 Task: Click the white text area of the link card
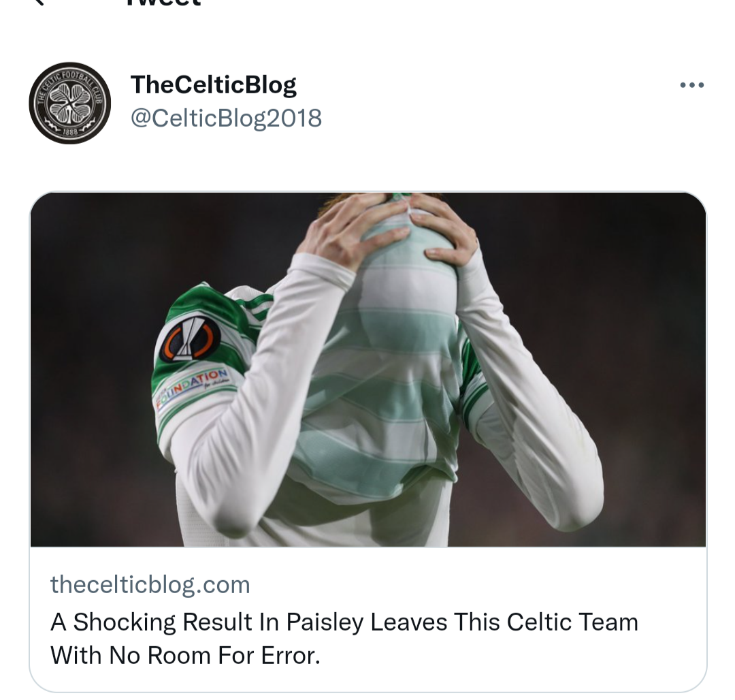pyautogui.click(x=368, y=619)
